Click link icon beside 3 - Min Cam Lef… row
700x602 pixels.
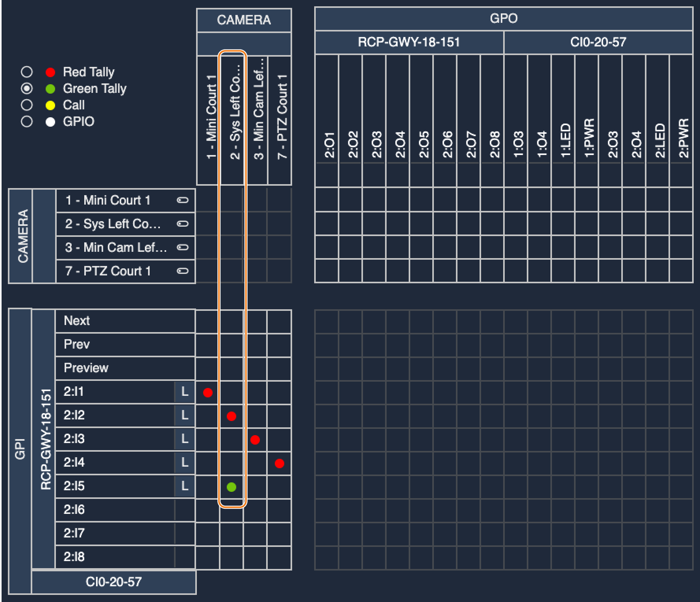[182, 247]
